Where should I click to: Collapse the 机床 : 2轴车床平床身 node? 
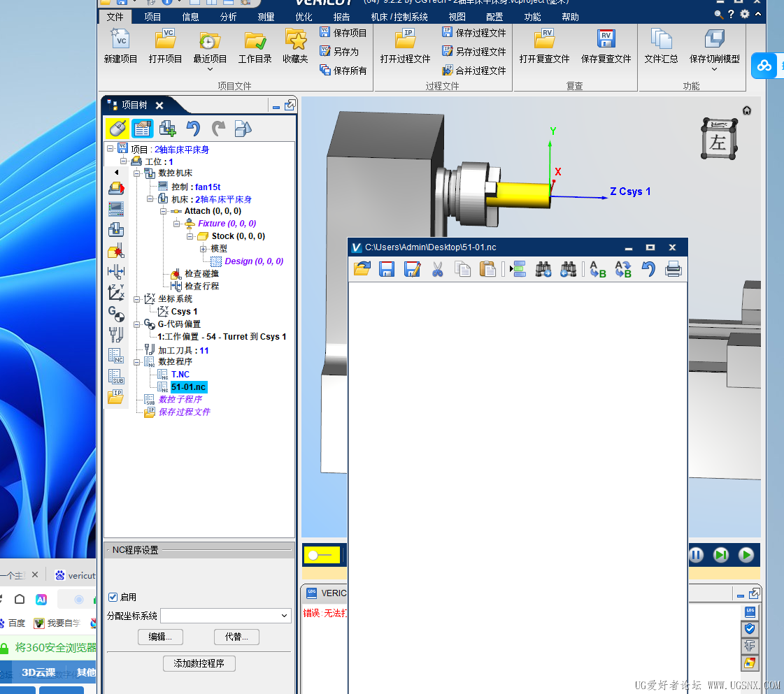pos(150,199)
